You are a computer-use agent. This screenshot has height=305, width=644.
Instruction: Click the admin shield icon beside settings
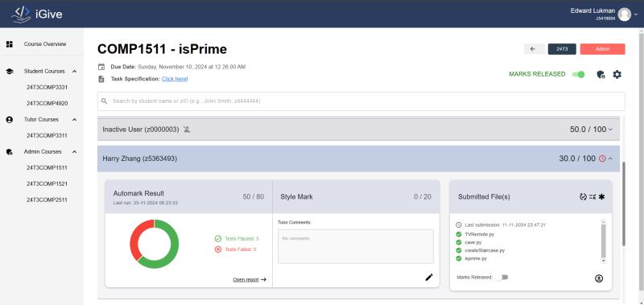[x=601, y=74]
